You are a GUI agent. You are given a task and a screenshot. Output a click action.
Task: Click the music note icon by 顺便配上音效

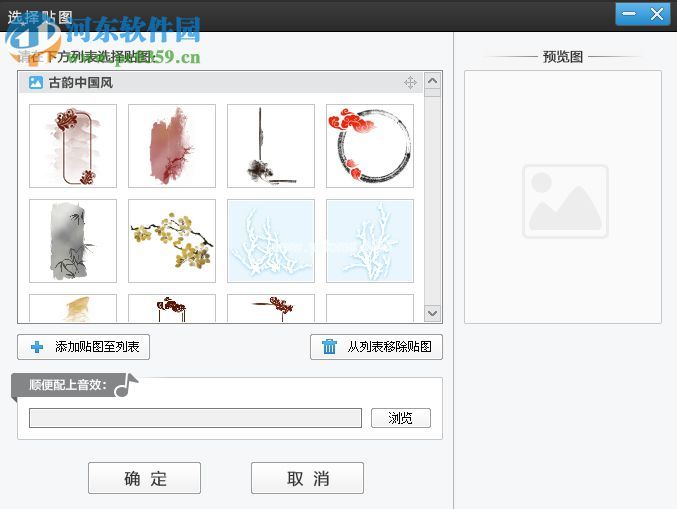[126, 385]
